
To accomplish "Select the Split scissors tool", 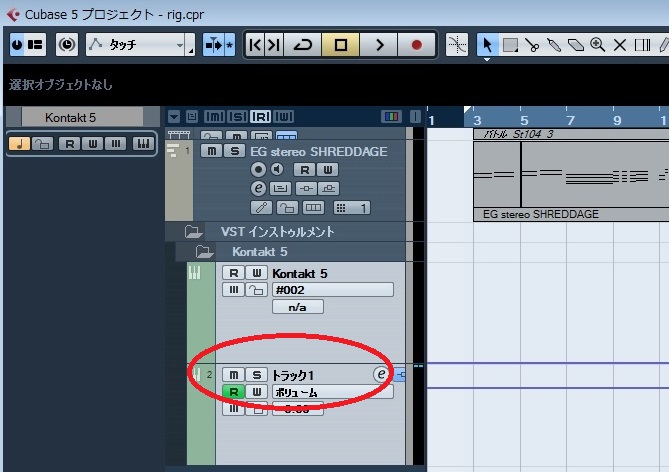I will (532, 44).
